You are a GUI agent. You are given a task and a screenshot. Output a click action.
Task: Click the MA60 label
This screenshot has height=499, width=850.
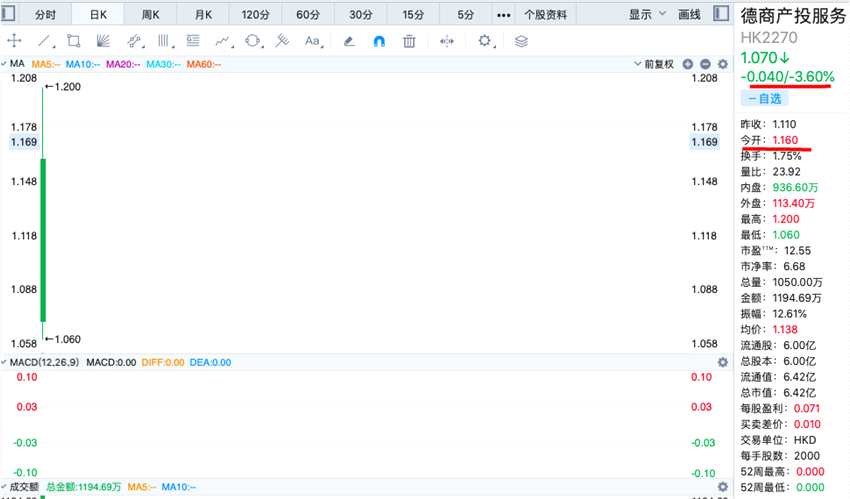pyautogui.click(x=204, y=64)
